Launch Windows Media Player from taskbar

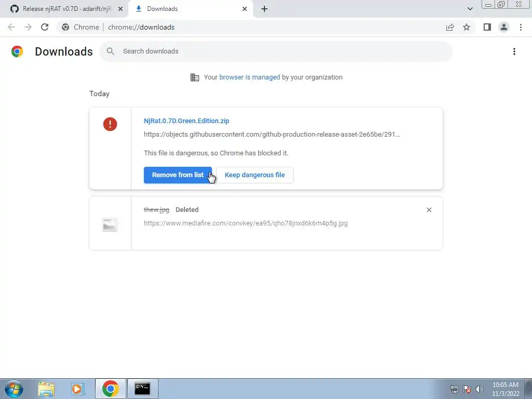pyautogui.click(x=78, y=389)
